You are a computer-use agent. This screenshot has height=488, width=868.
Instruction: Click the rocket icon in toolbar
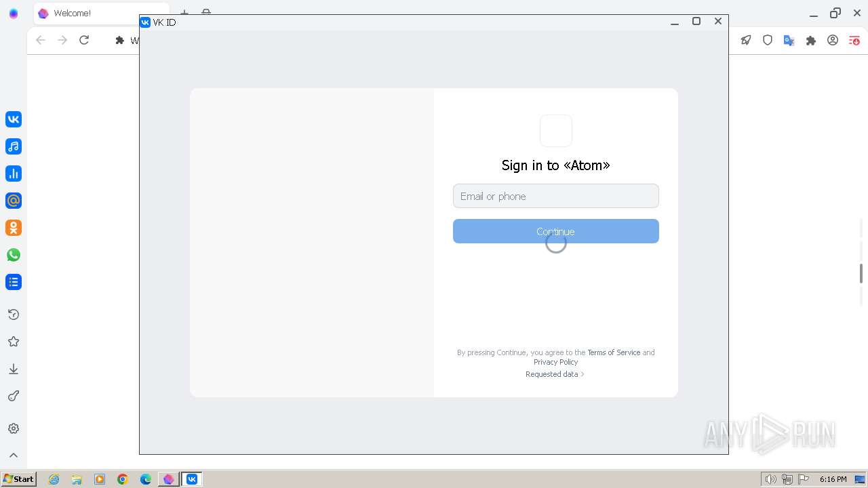point(746,40)
